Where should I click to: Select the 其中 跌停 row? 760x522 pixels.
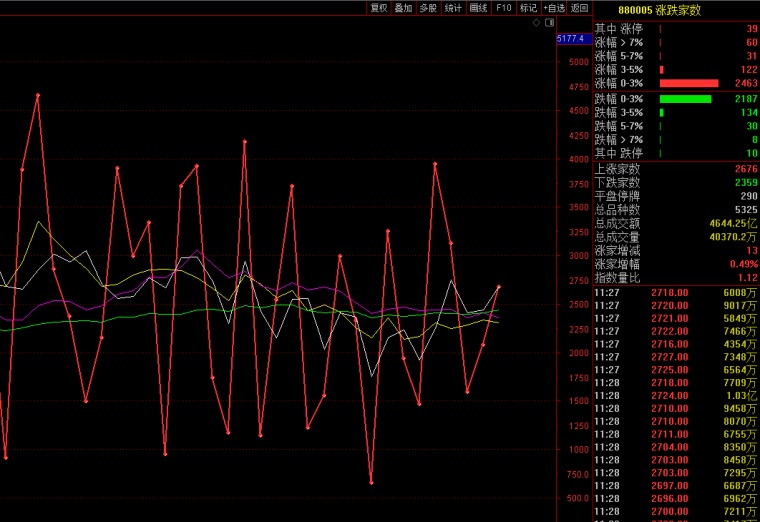click(676, 153)
